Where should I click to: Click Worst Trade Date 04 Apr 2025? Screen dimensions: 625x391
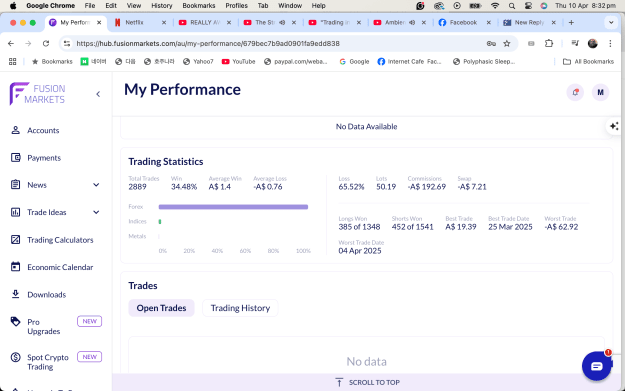tap(360, 251)
